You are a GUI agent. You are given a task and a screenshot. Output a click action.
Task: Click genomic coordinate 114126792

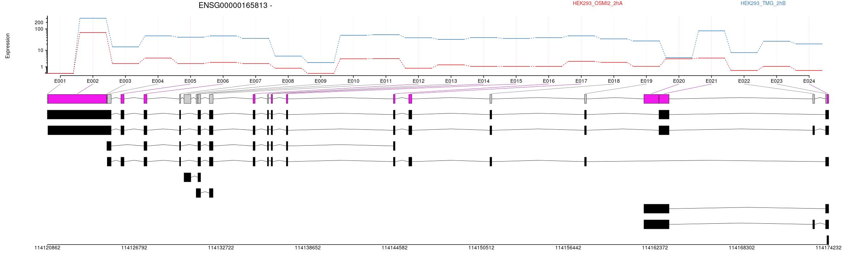[x=134, y=248]
